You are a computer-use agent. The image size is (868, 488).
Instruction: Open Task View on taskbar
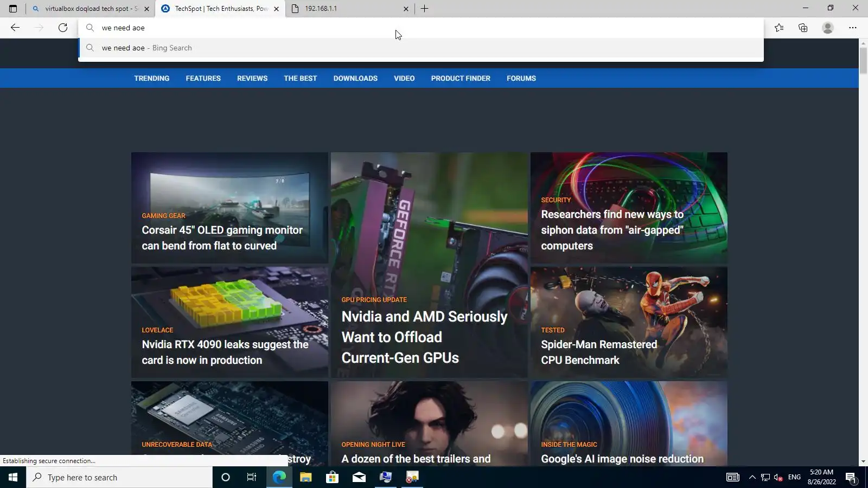click(x=252, y=477)
